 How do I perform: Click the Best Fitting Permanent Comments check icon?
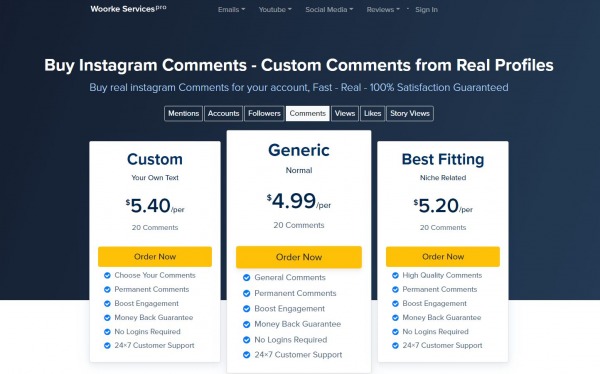click(x=395, y=289)
